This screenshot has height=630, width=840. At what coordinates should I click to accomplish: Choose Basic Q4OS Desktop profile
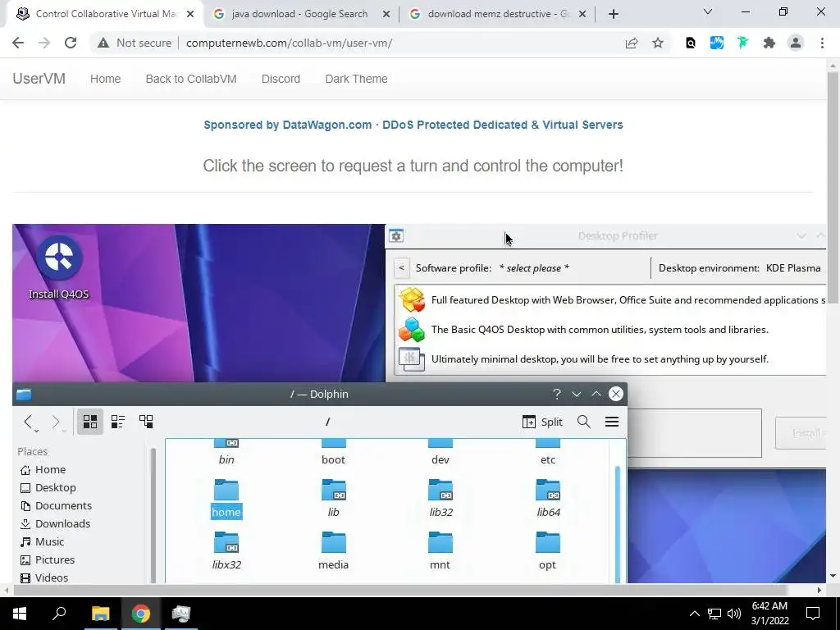pyautogui.click(x=610, y=330)
